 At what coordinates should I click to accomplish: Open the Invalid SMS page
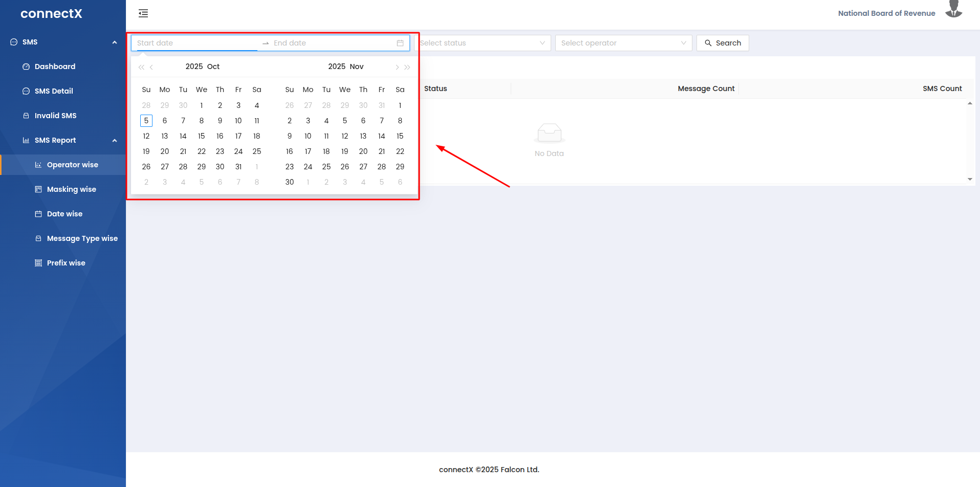pyautogui.click(x=55, y=116)
